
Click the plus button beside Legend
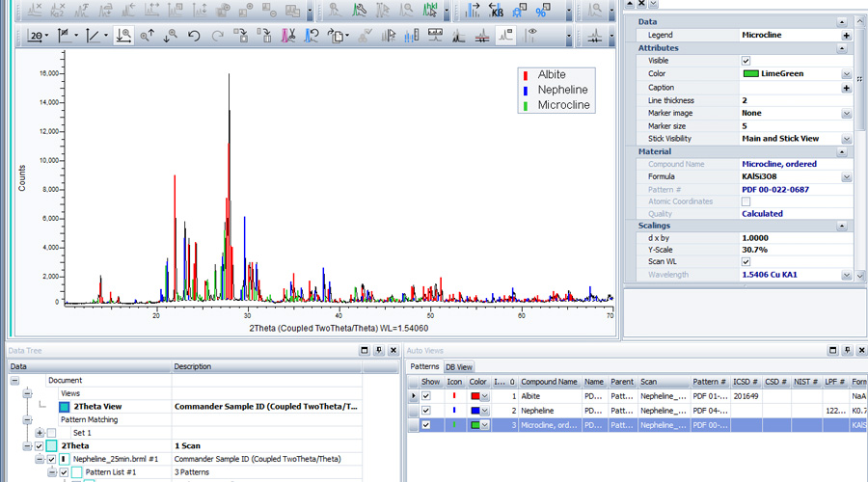[846, 35]
